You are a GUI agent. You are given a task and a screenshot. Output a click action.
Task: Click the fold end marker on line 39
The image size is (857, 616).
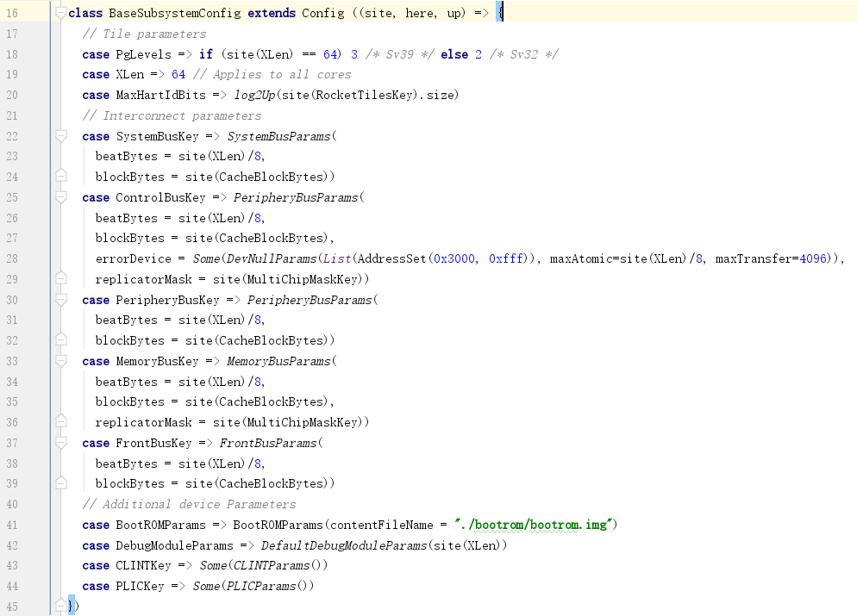coord(60,482)
